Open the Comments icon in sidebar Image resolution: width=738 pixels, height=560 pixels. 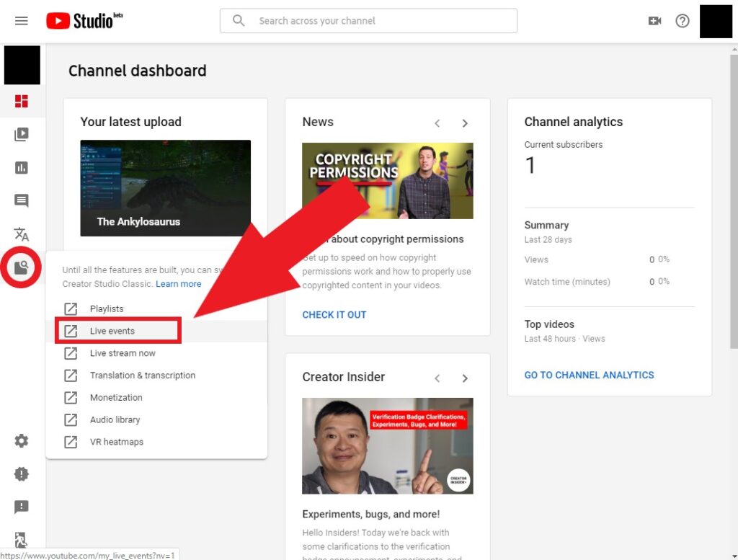tap(22, 201)
